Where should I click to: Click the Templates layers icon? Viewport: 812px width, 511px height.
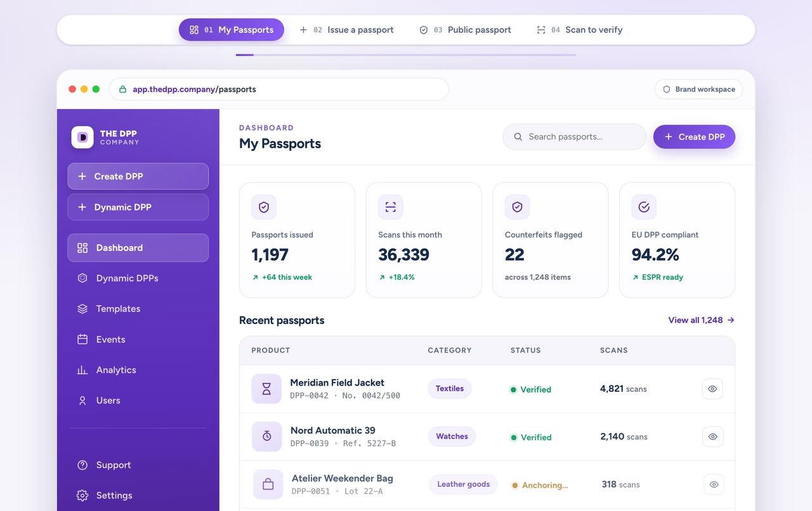82,309
